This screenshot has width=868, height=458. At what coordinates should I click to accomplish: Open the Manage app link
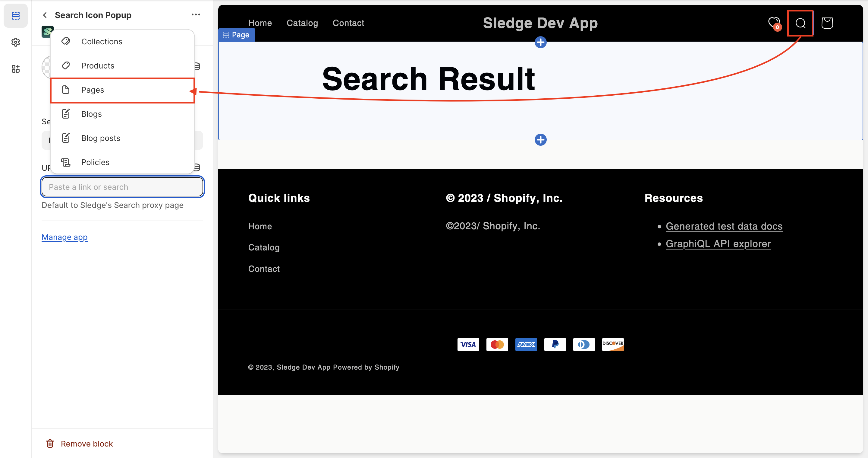[64, 237]
